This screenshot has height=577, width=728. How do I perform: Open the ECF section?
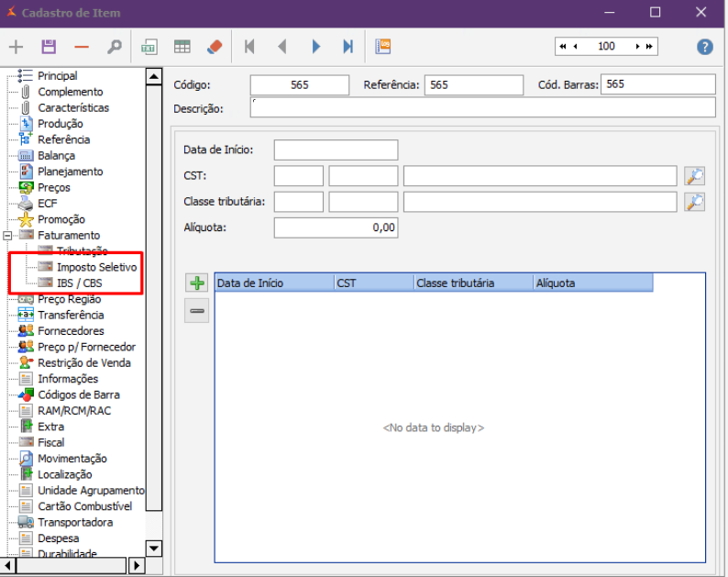tap(48, 203)
